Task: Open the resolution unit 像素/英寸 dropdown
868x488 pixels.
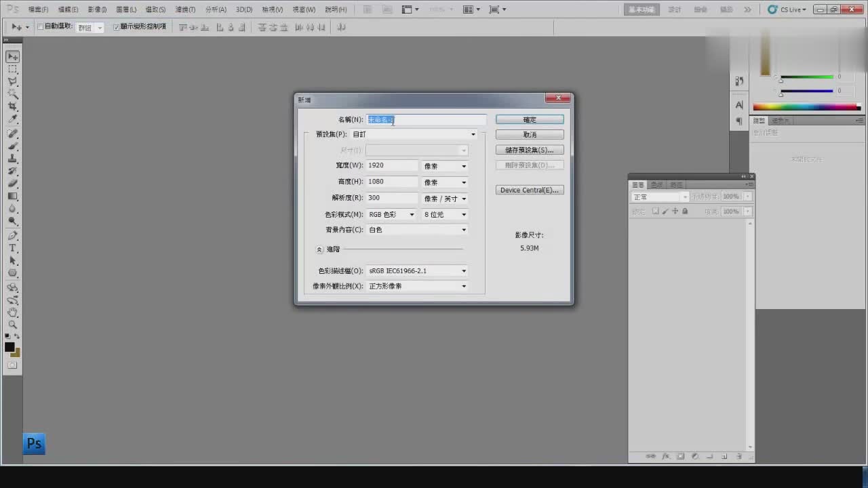Action: coord(445,199)
